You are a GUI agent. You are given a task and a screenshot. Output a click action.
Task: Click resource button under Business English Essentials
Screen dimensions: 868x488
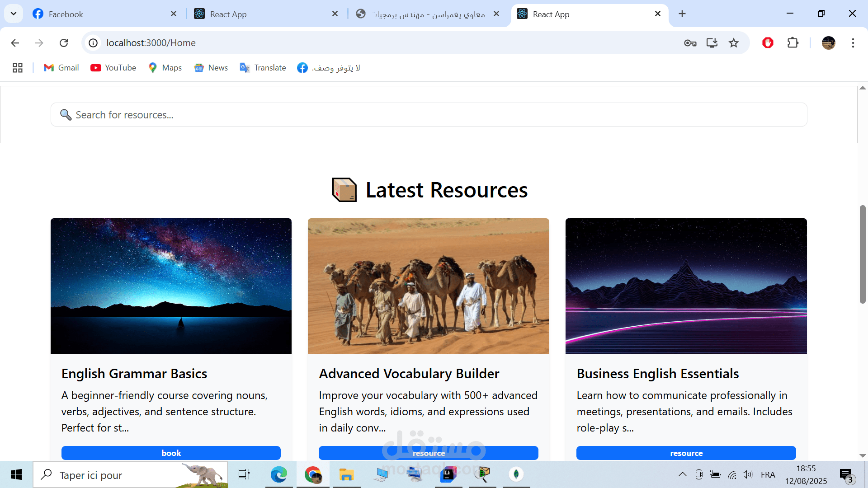click(686, 453)
